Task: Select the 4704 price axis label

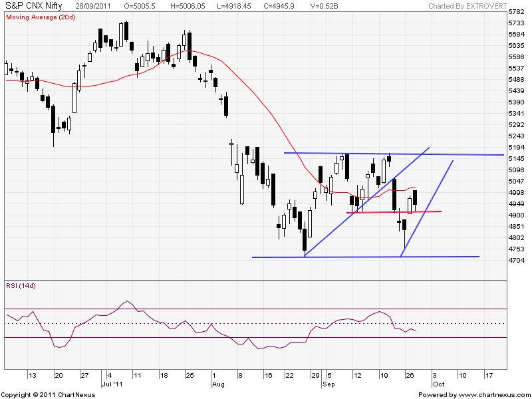Action: coord(516,261)
